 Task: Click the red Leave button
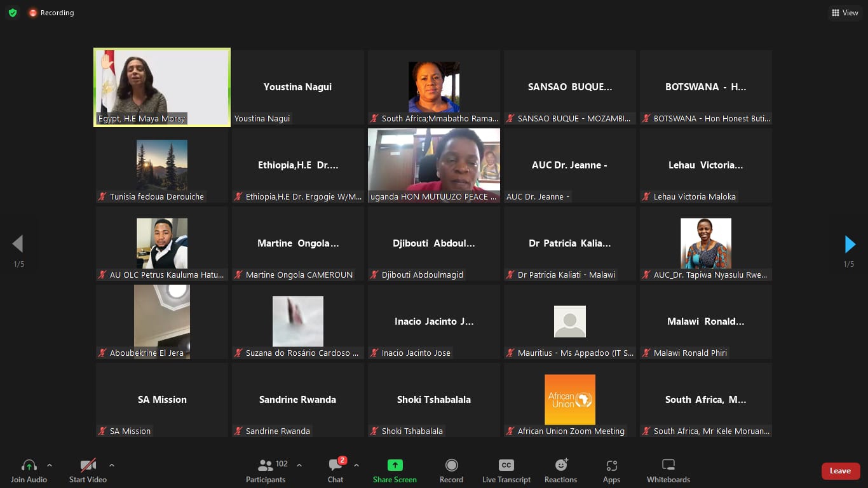click(x=840, y=471)
